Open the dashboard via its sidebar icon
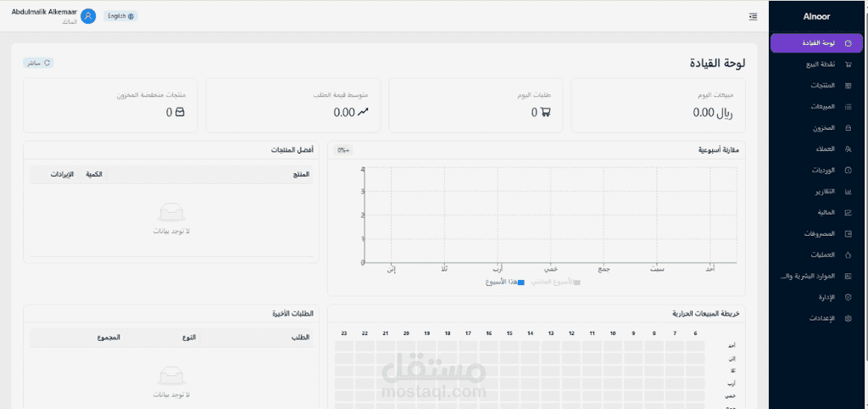This screenshot has width=868, height=409. click(x=848, y=43)
